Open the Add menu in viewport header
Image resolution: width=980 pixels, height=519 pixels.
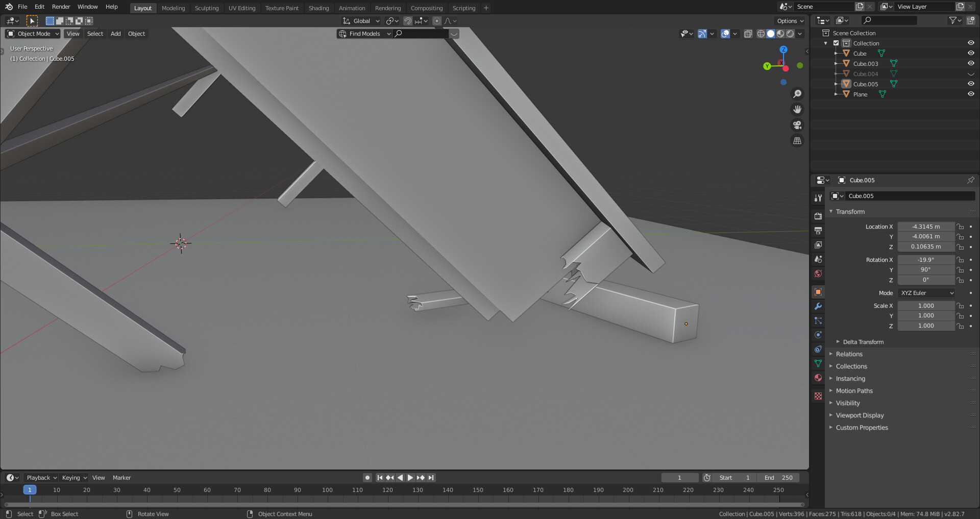point(115,34)
